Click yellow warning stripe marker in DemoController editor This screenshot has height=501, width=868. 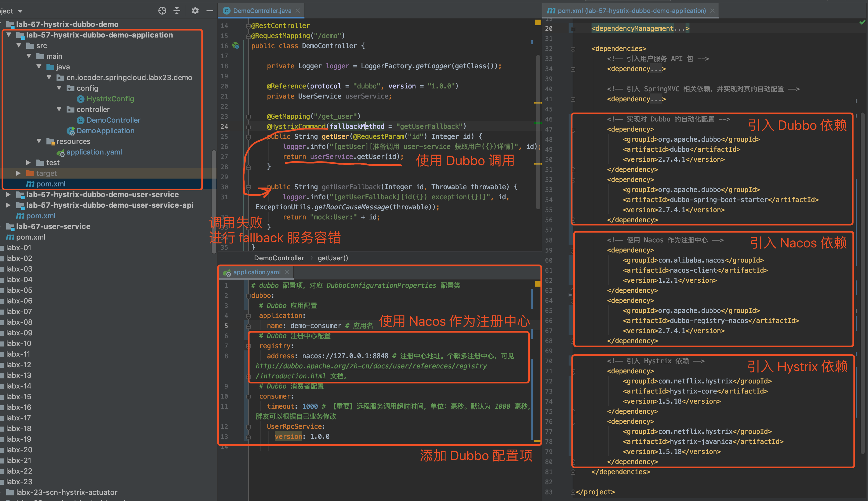[538, 102]
